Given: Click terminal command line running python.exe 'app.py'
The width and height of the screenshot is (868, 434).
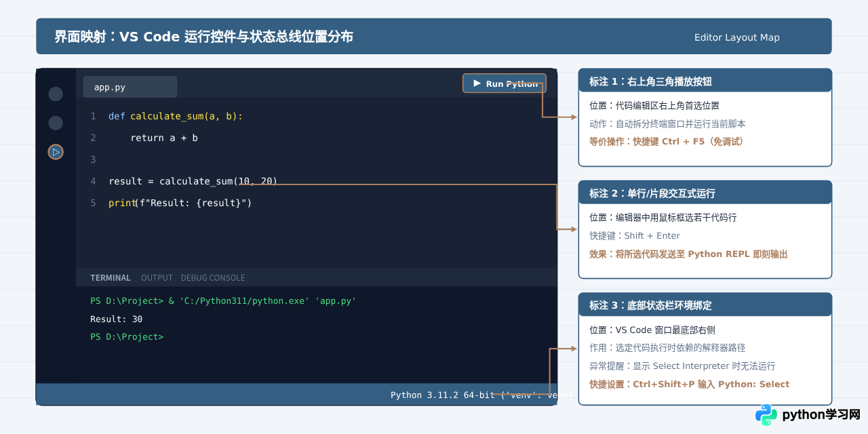Looking at the screenshot, I should pos(223,300).
